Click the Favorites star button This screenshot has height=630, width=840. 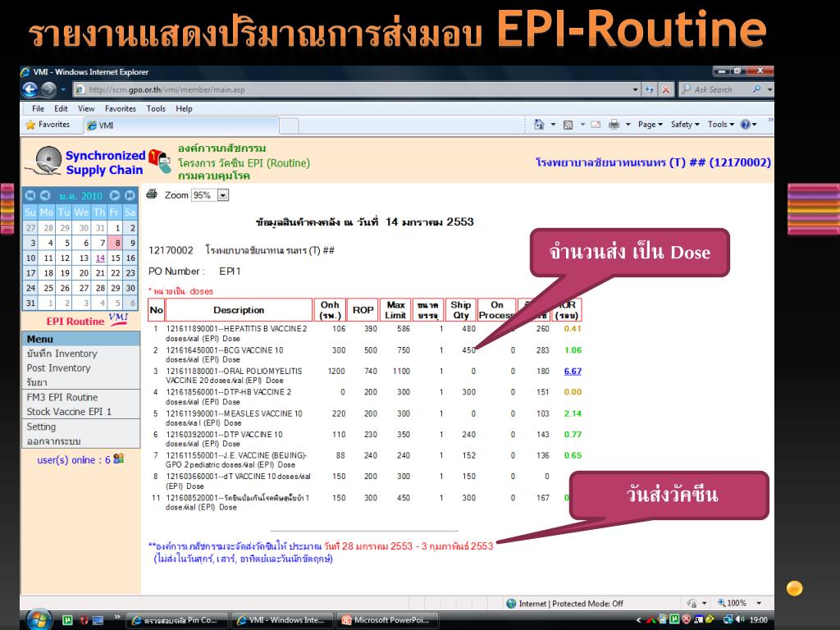pos(48,125)
